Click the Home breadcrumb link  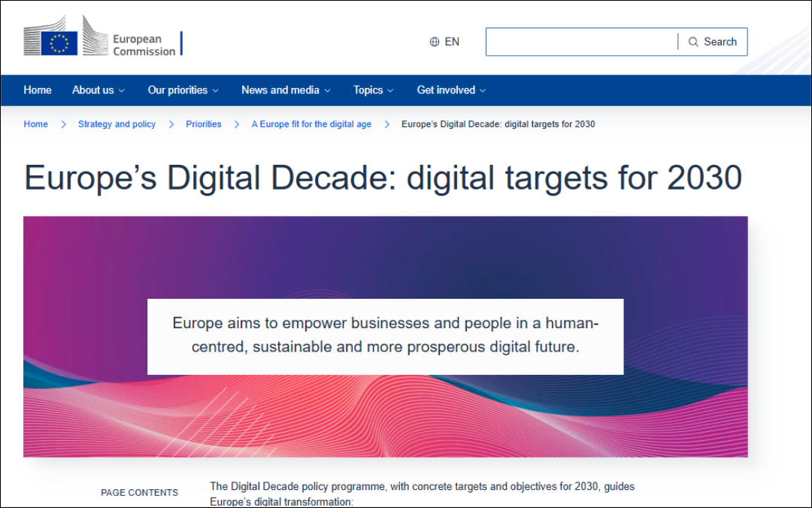[x=35, y=124]
